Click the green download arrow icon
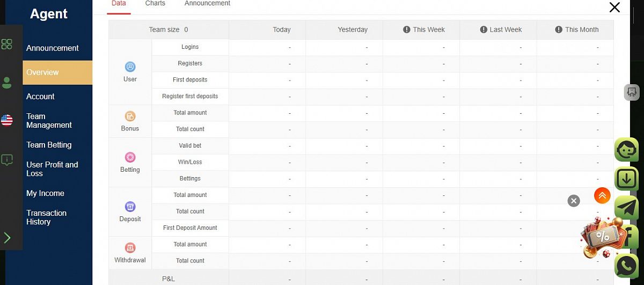644x285 pixels. [626, 179]
